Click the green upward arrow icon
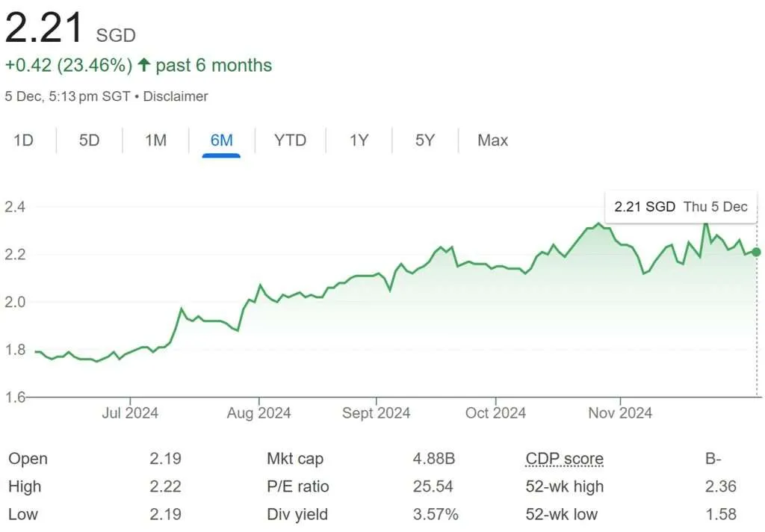765x532 pixels. [x=143, y=66]
